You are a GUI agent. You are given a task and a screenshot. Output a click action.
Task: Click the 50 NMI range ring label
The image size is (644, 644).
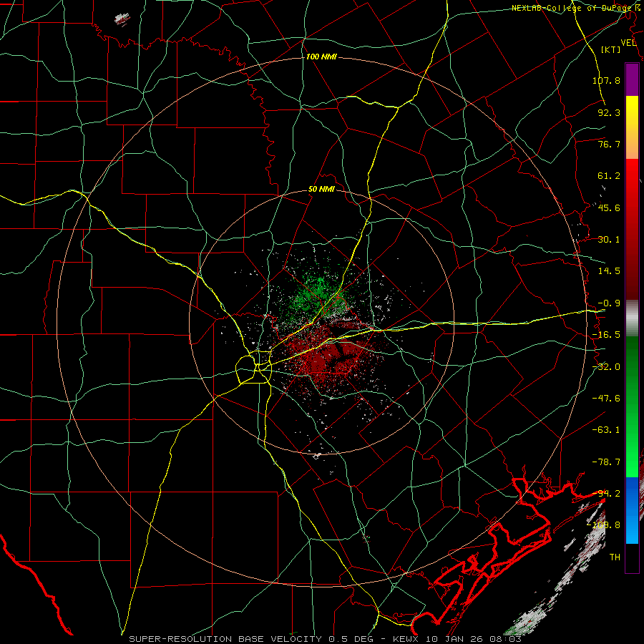click(x=321, y=190)
